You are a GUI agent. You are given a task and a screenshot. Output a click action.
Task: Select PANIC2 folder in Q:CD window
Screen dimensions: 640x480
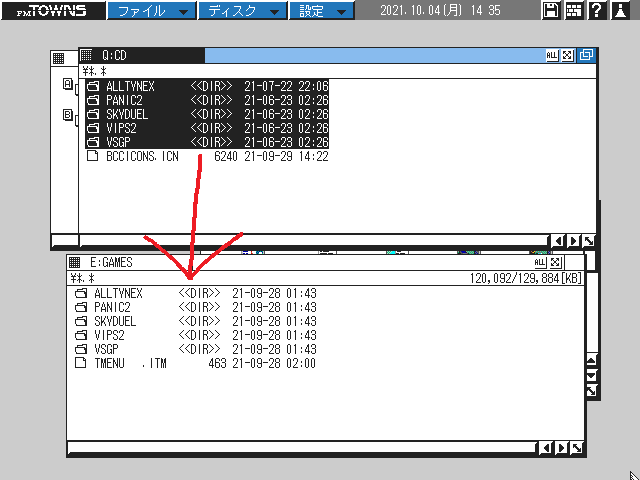pos(207,100)
